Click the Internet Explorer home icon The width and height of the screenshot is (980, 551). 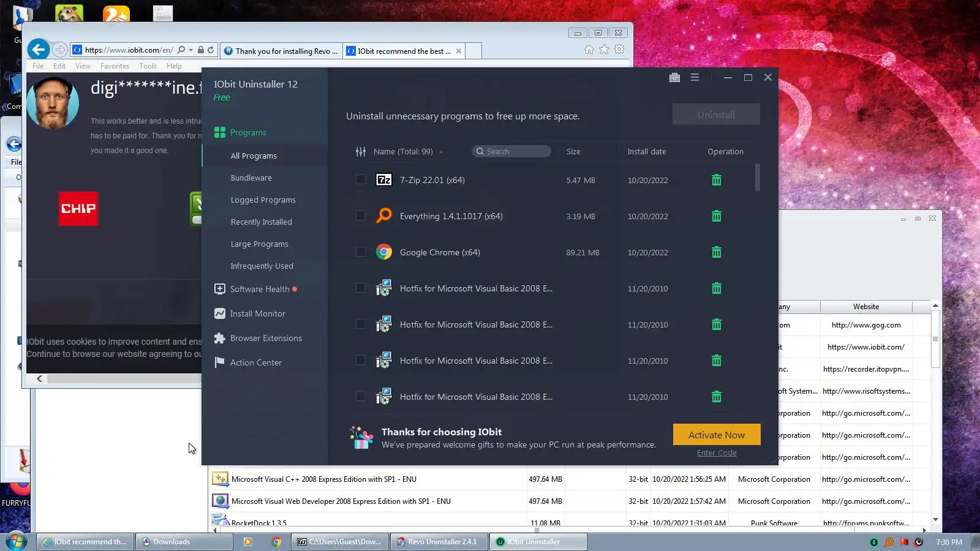tap(589, 50)
